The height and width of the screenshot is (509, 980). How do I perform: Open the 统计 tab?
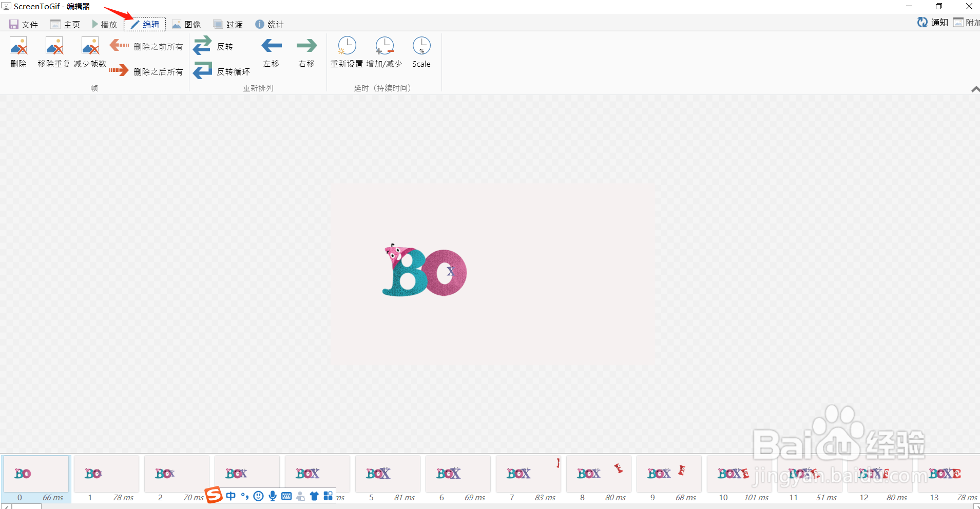coord(270,24)
